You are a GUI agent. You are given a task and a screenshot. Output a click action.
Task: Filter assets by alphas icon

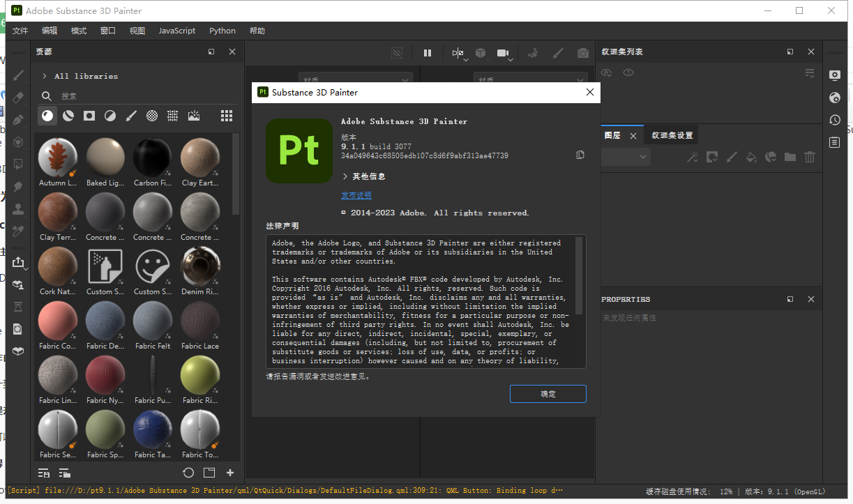152,116
